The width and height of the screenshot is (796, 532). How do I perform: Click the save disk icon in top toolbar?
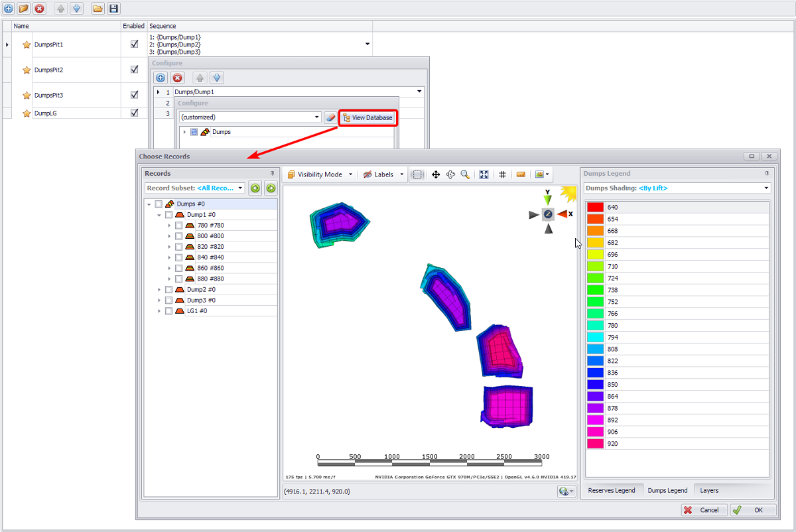[114, 9]
